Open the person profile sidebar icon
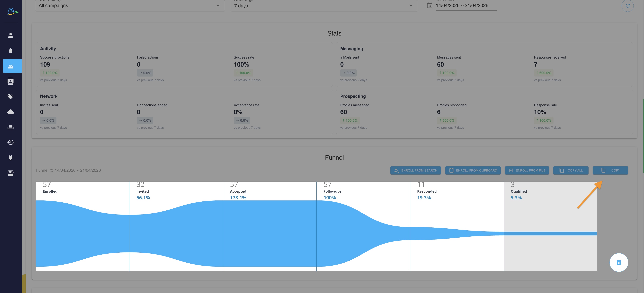 point(10,35)
